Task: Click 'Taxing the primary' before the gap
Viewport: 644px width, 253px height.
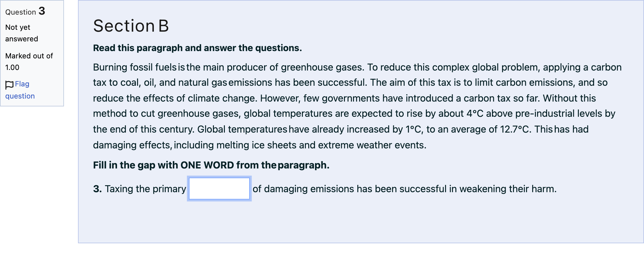Action: click(145, 189)
